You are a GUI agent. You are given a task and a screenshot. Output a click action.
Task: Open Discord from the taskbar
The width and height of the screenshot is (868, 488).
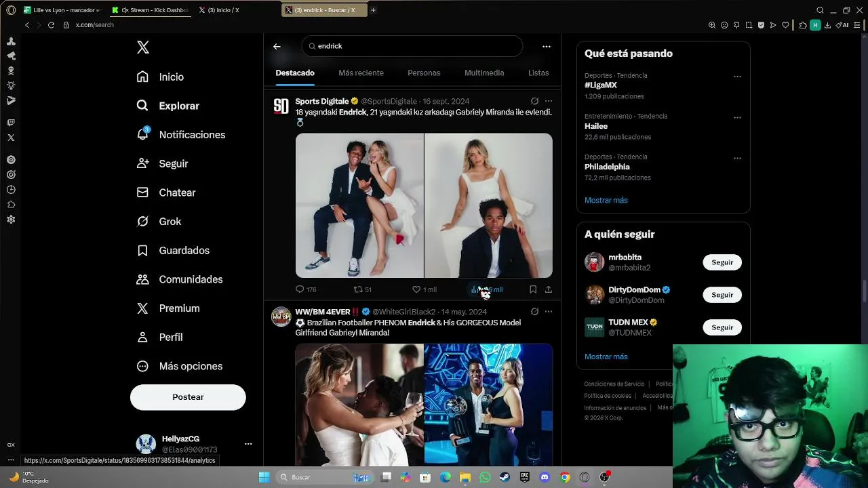[545, 477]
